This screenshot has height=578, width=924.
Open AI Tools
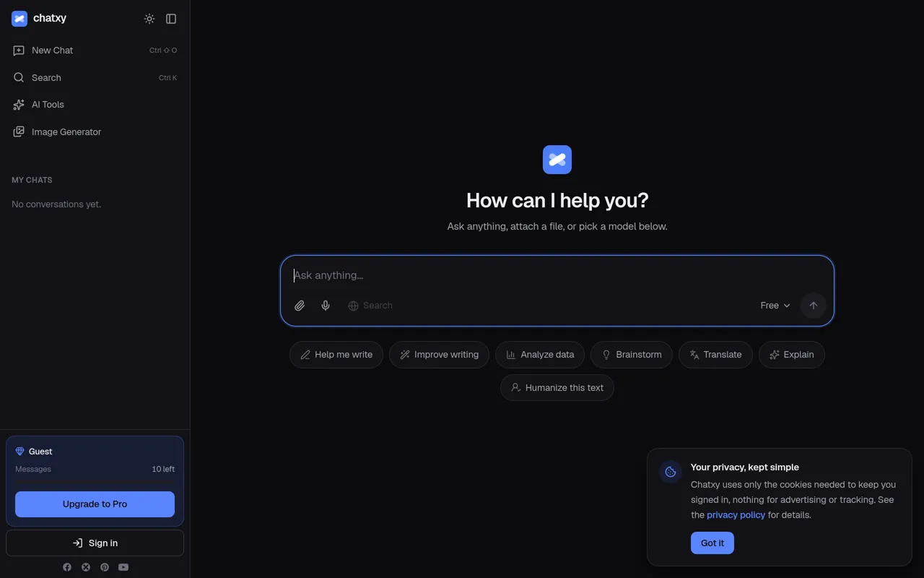coord(95,105)
